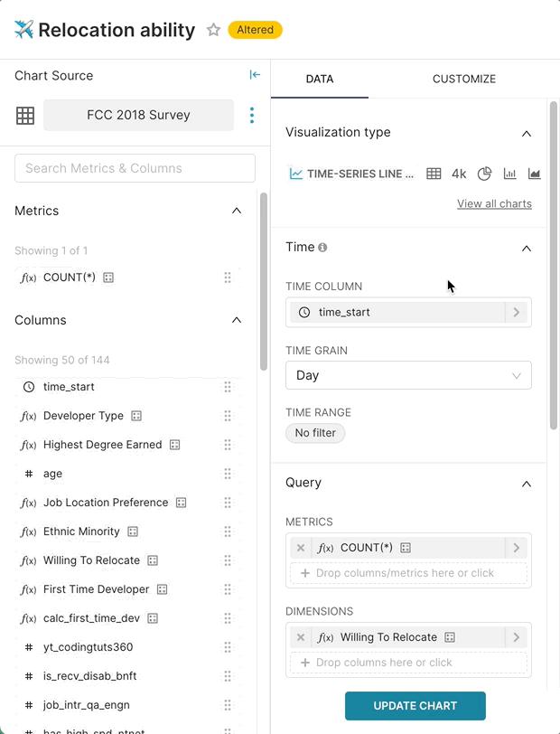Viewport: 560px width, 734px height.
Task: Open the View all charts link
Action: click(494, 203)
